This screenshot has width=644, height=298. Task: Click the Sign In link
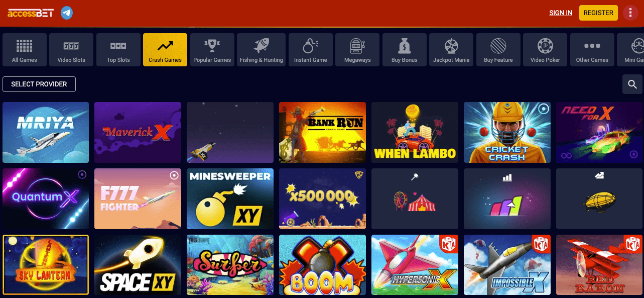[x=561, y=13]
